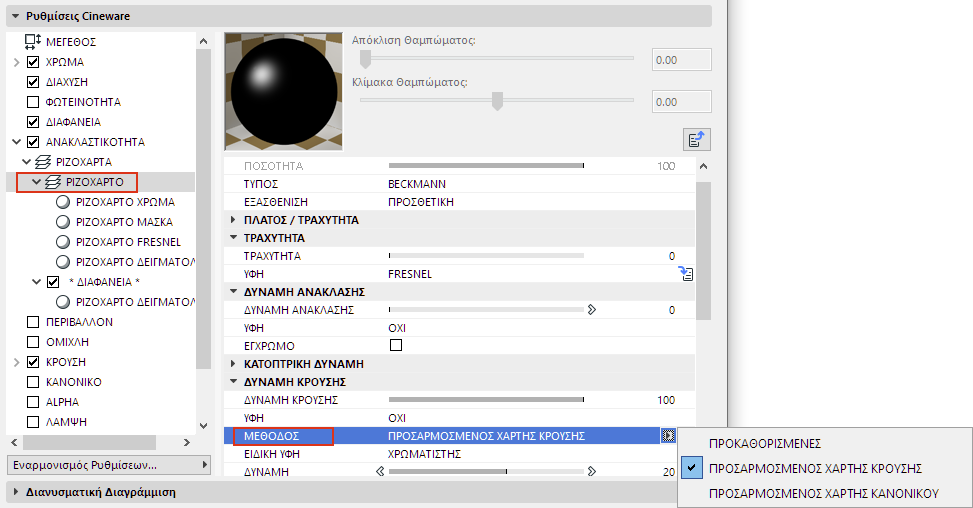Adjust the Απόκλιση Θαμπώματος slider handle
Viewport: 973px width, 508px height.
click(365, 59)
